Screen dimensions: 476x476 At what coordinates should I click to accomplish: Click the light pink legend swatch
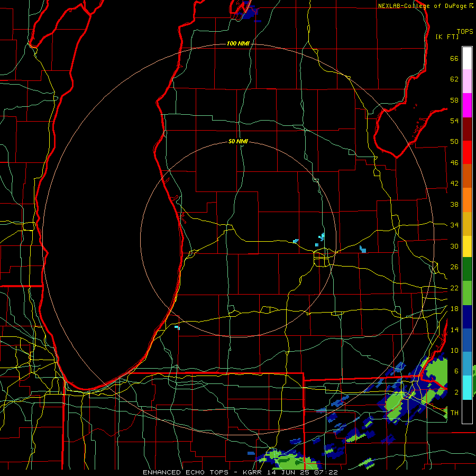pyautogui.click(x=467, y=81)
